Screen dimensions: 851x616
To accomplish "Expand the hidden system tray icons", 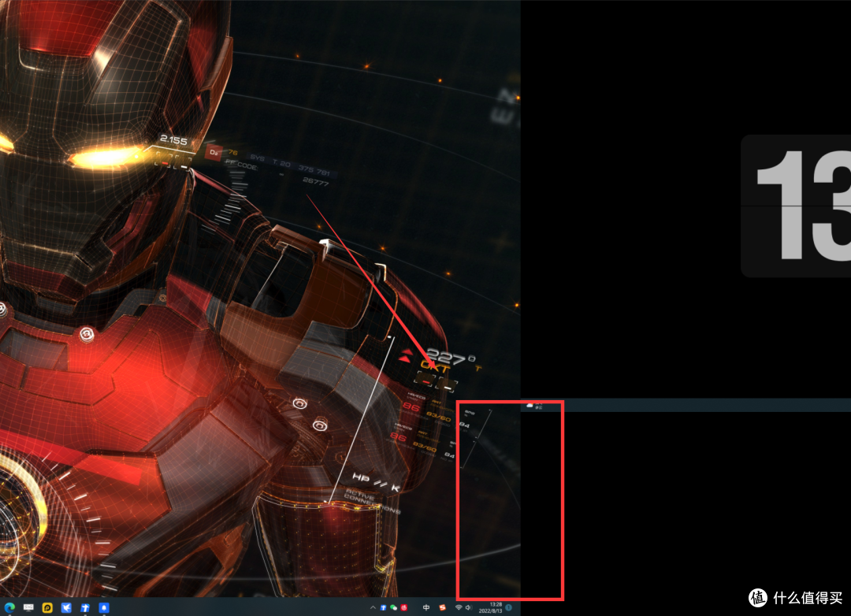I will (x=373, y=607).
